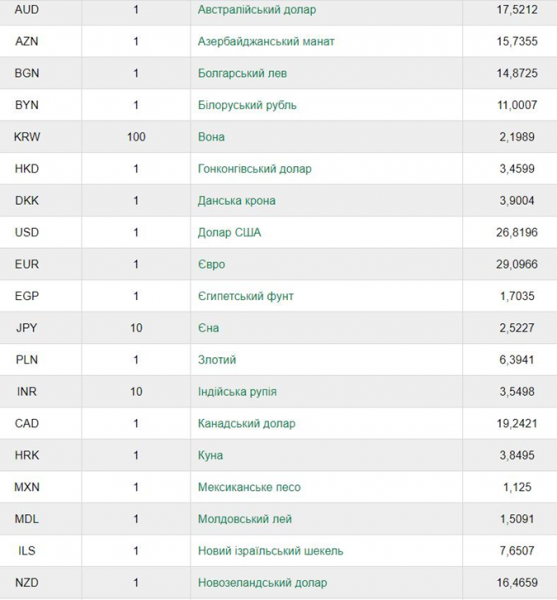This screenshot has height=600, width=557.
Task: Open Білоруський рубль details
Action: [x=247, y=105]
